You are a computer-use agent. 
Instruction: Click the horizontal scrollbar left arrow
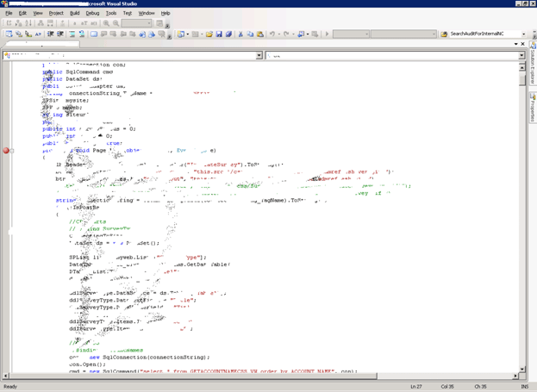coord(5,376)
